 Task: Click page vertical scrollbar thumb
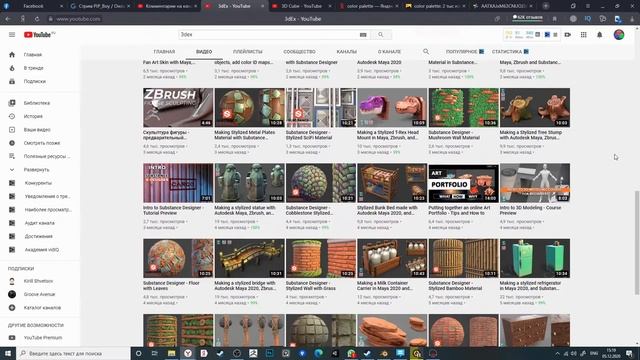(637, 242)
